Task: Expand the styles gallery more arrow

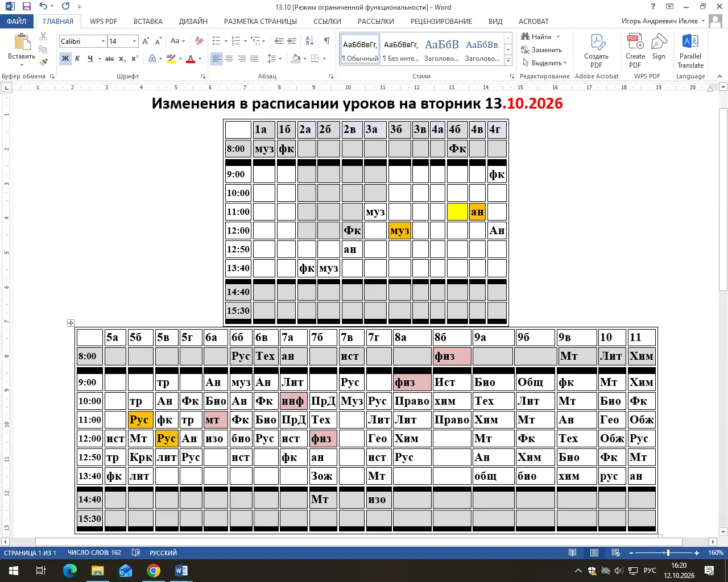Action: (508, 61)
